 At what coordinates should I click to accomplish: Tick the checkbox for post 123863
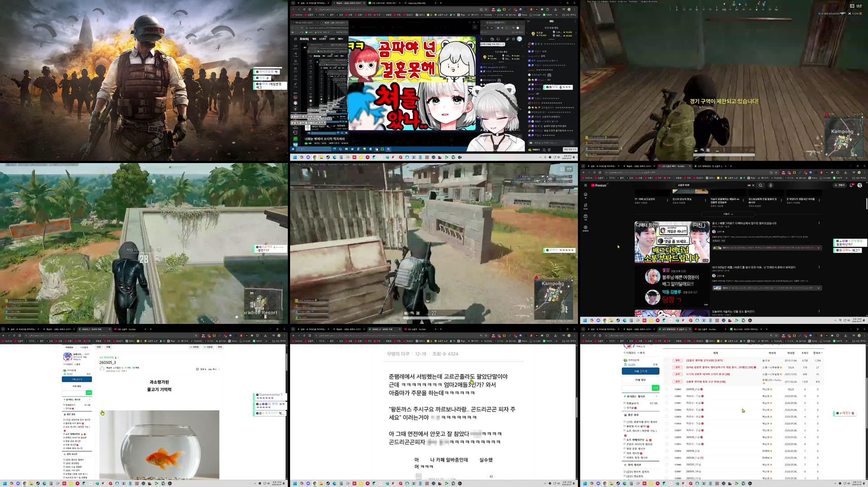[x=666, y=389]
